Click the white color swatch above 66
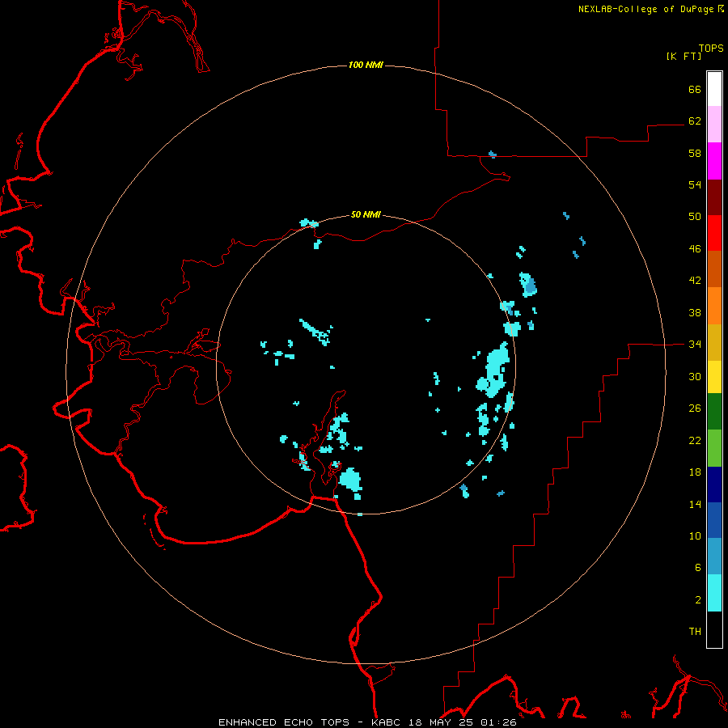The image size is (728, 728). point(714,89)
